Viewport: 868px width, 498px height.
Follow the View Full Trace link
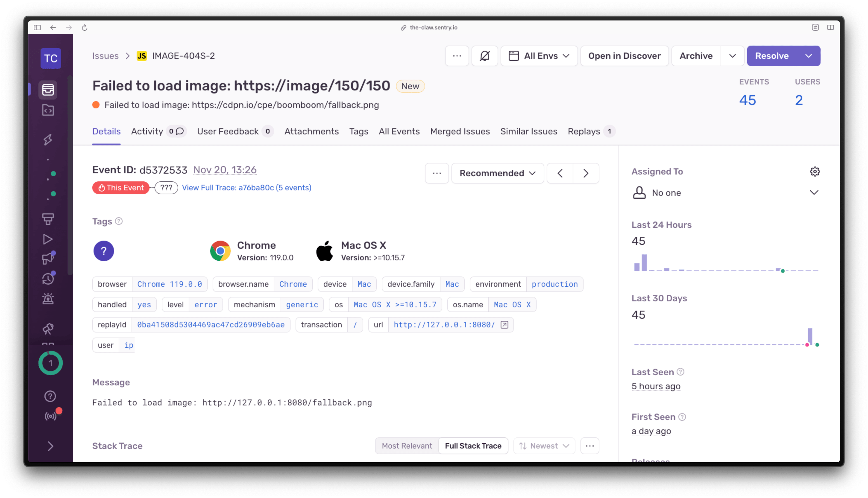pos(246,187)
